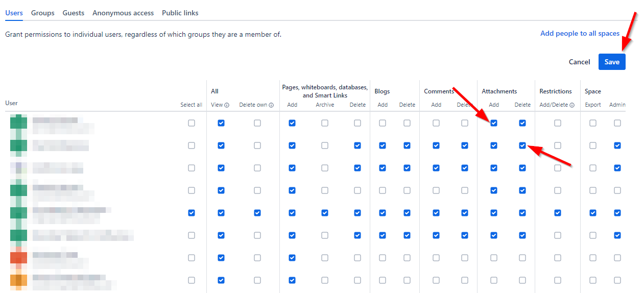The height and width of the screenshot is (293, 644).
Task: Click the lavender avatar in third user row
Action: tap(18, 168)
